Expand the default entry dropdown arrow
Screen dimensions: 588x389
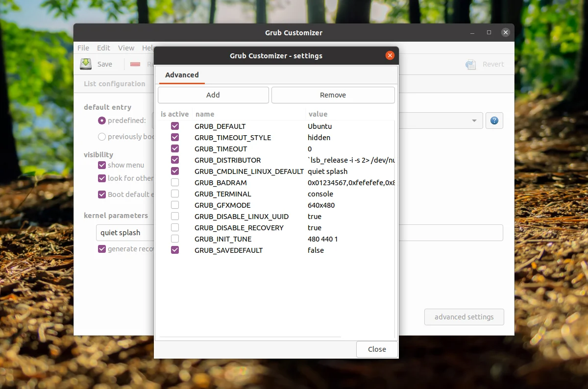[474, 121]
